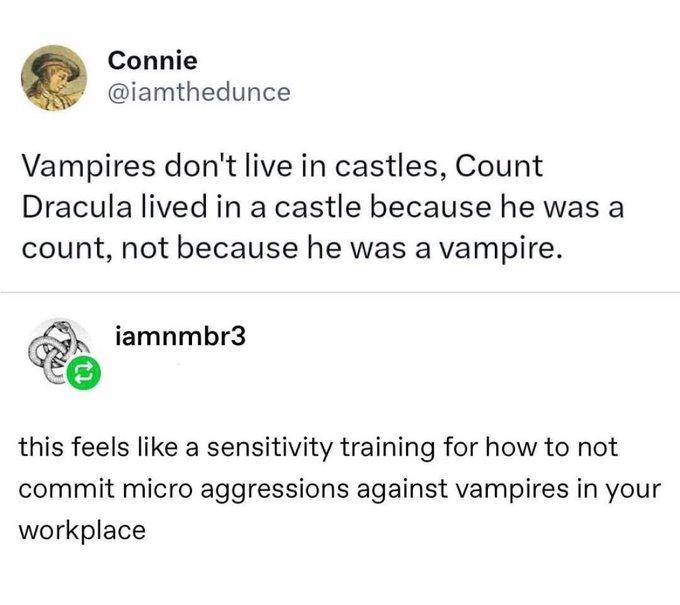Click the iamnmbr3 knot avatar

tap(56, 352)
